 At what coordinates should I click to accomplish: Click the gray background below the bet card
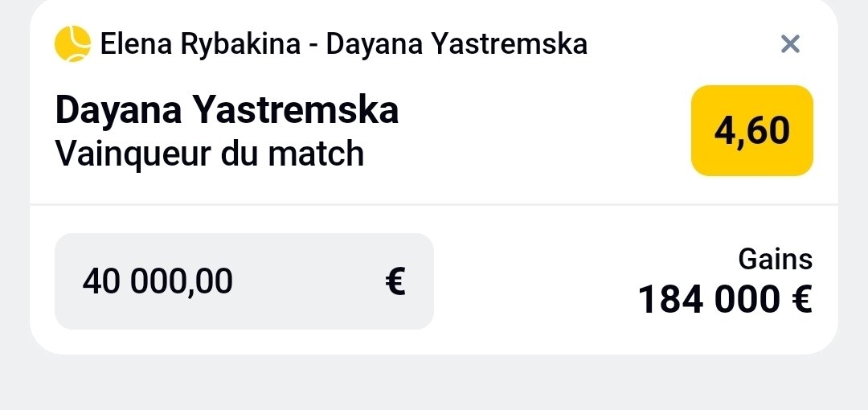click(434, 383)
